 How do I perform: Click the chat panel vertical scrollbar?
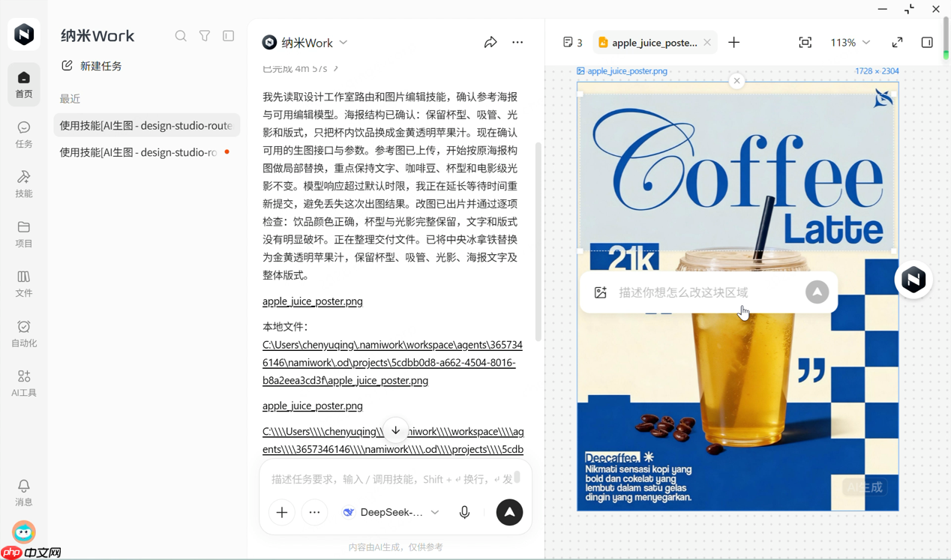coord(538,241)
